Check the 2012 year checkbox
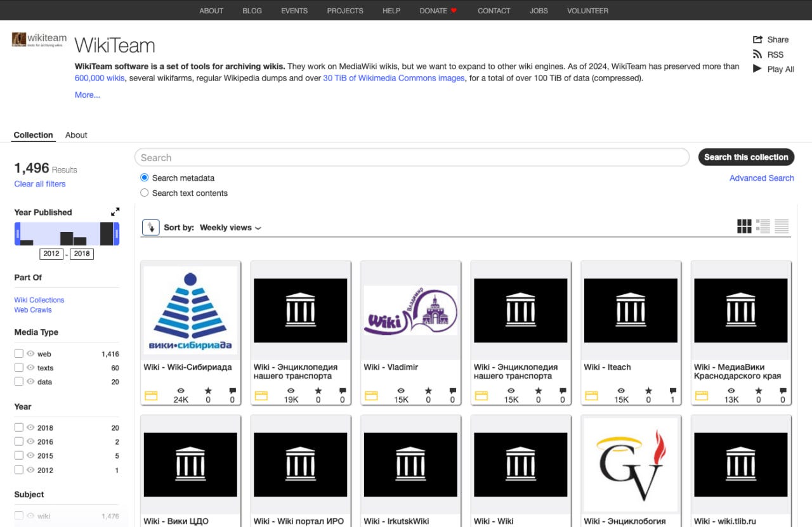This screenshot has width=812, height=527. click(19, 470)
